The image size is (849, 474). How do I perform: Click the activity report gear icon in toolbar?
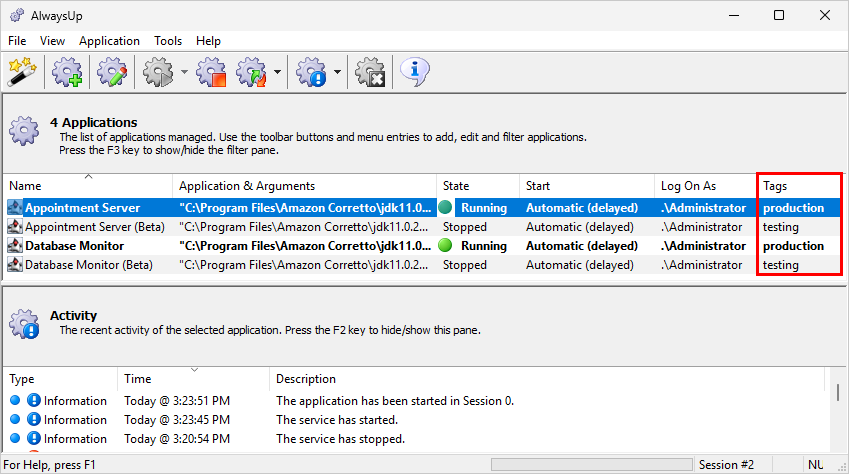pos(311,72)
